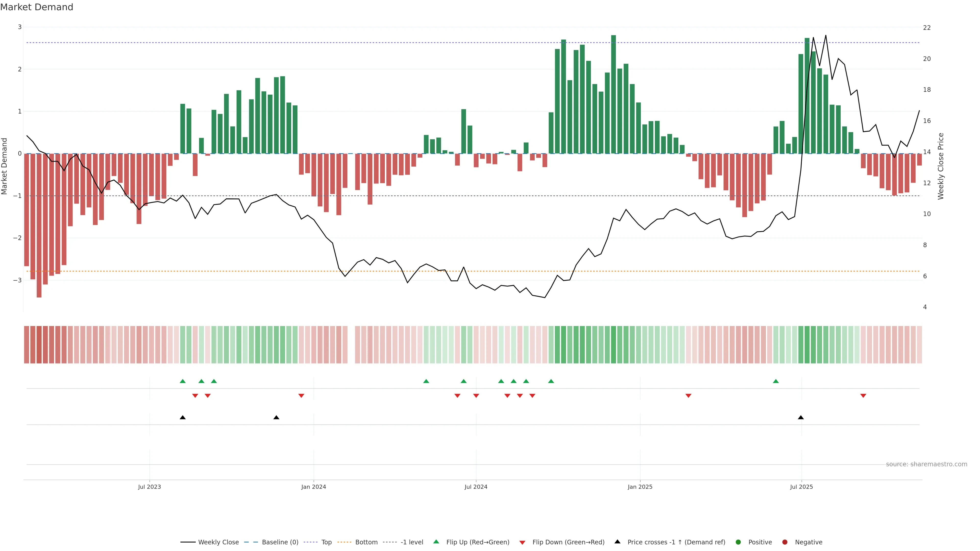Toggle Weekly Close legend entry

(x=218, y=542)
